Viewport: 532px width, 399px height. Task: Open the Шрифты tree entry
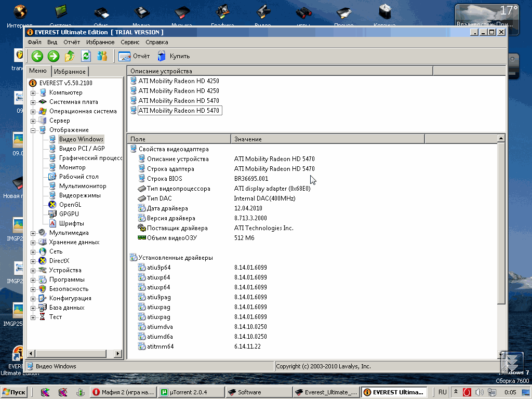coord(71,223)
